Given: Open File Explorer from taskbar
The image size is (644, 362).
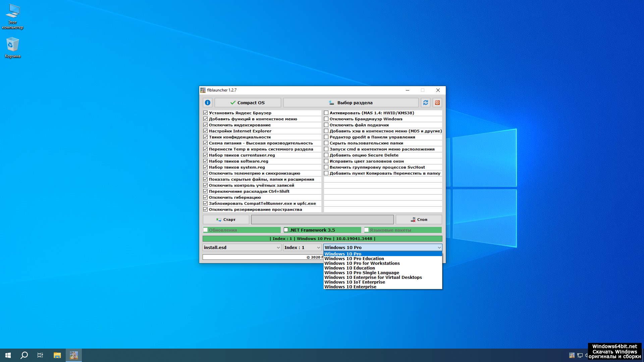Looking at the screenshot, I should (57, 355).
